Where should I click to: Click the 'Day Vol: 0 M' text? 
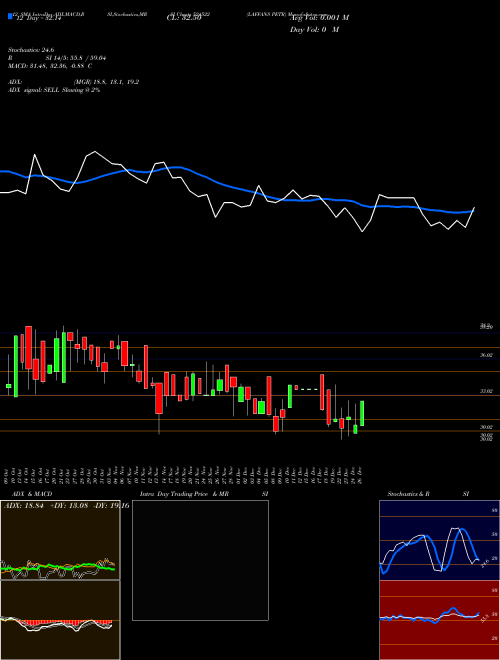point(314,29)
